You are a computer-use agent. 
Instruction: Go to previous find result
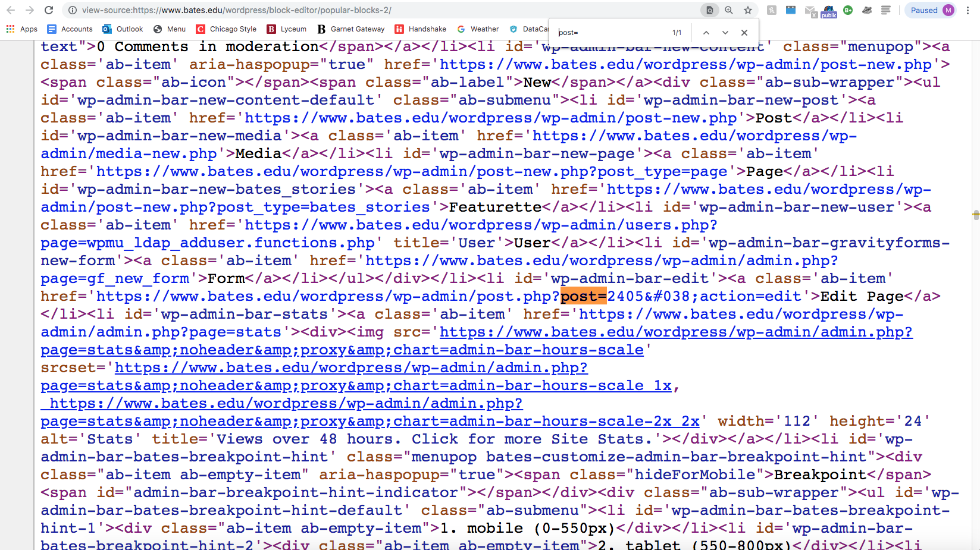tap(706, 33)
